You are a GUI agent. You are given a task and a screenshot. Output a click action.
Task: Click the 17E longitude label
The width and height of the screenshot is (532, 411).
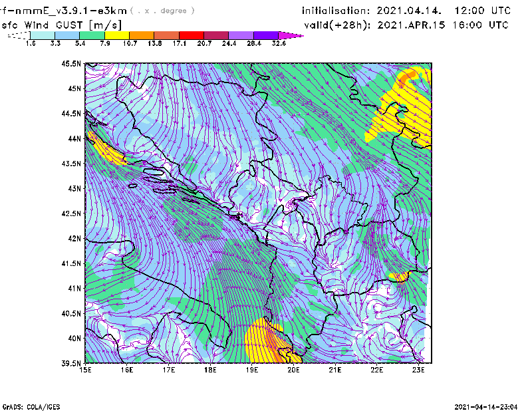click(169, 370)
